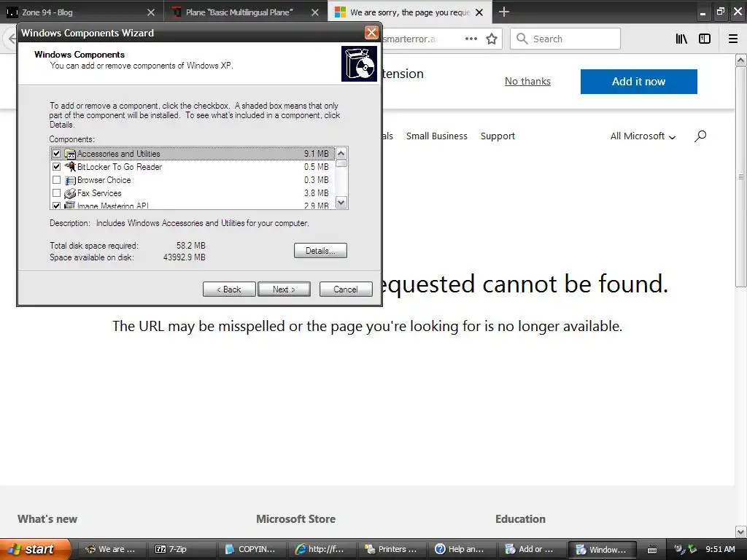Click the BitLocker To Go Reader icon
The width and height of the screenshot is (747, 560).
click(x=70, y=167)
